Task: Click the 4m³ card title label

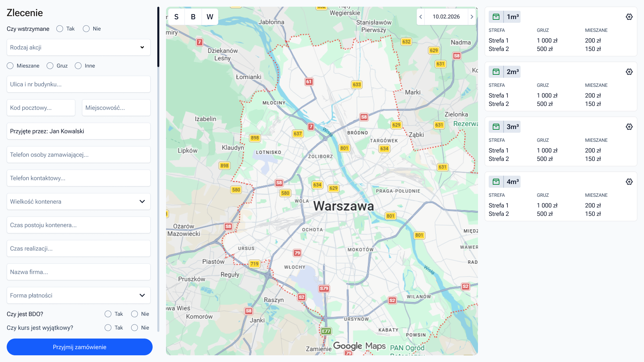Action: (x=513, y=182)
